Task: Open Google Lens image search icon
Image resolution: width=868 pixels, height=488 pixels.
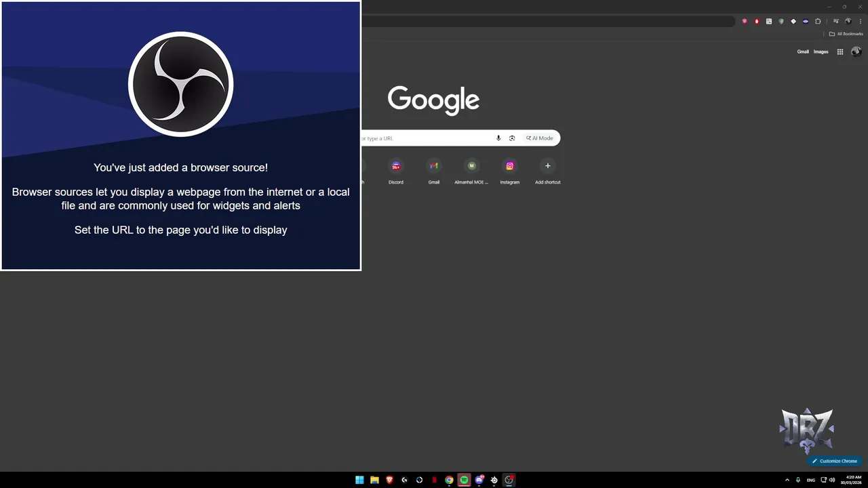Action: pyautogui.click(x=512, y=138)
